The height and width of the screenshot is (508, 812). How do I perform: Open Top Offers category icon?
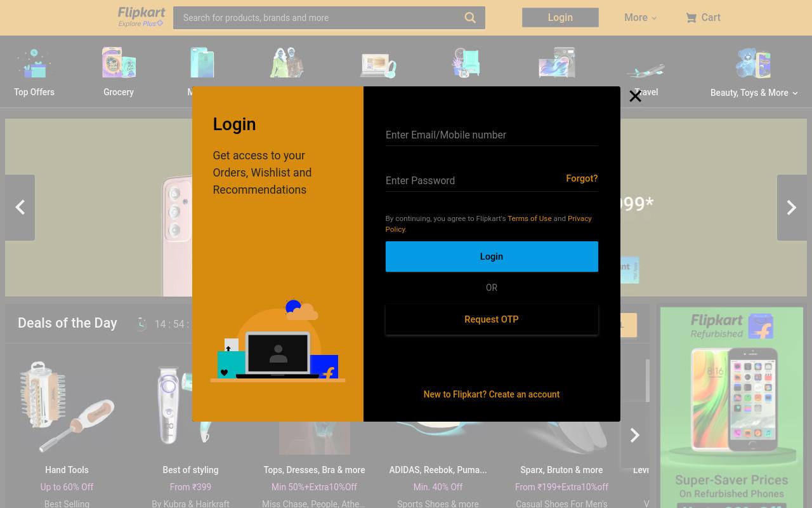click(x=34, y=63)
